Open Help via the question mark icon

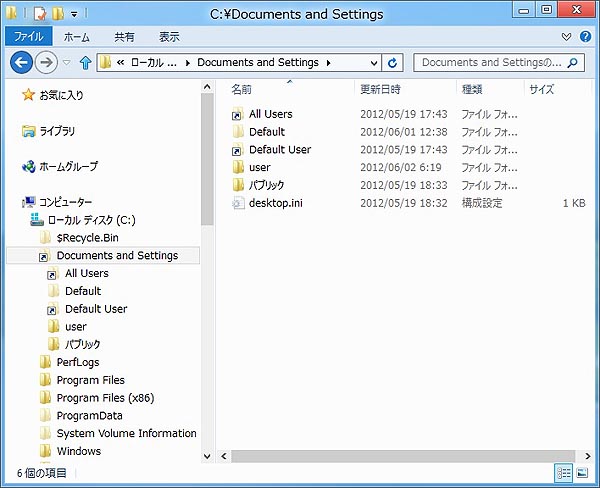tap(585, 37)
